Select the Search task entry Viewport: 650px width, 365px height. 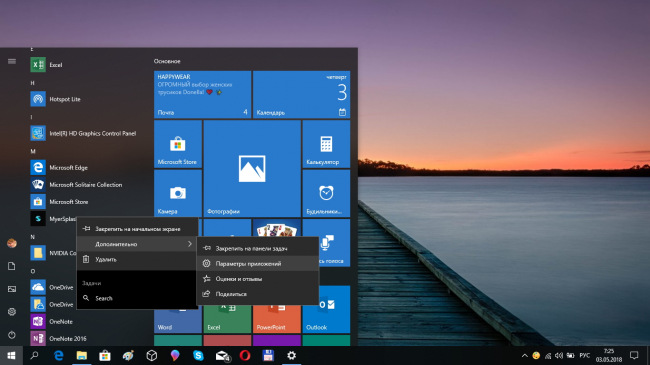coord(137,298)
